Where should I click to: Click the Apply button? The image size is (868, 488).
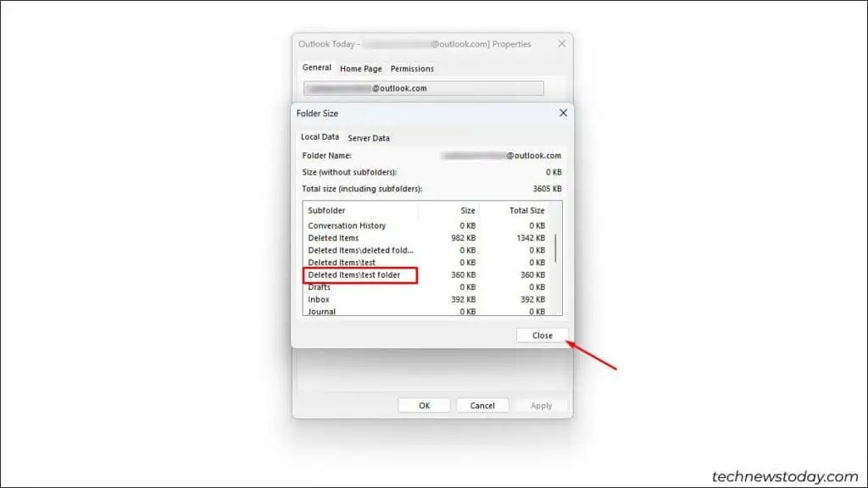pos(541,405)
